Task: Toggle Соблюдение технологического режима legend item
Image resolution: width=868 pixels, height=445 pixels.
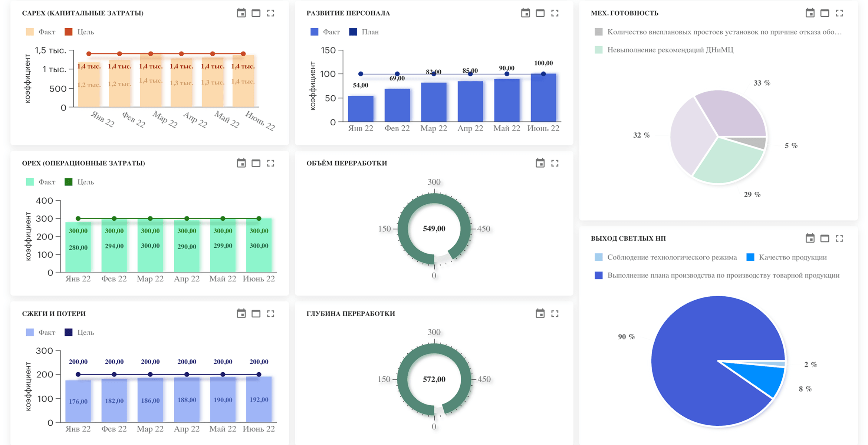Action: (x=666, y=257)
